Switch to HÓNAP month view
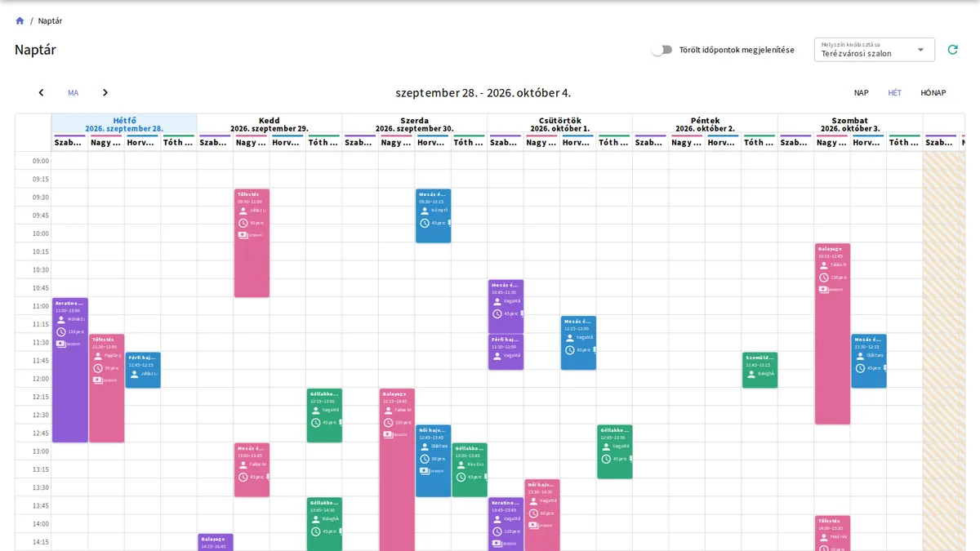The height and width of the screenshot is (551, 980). 933,93
